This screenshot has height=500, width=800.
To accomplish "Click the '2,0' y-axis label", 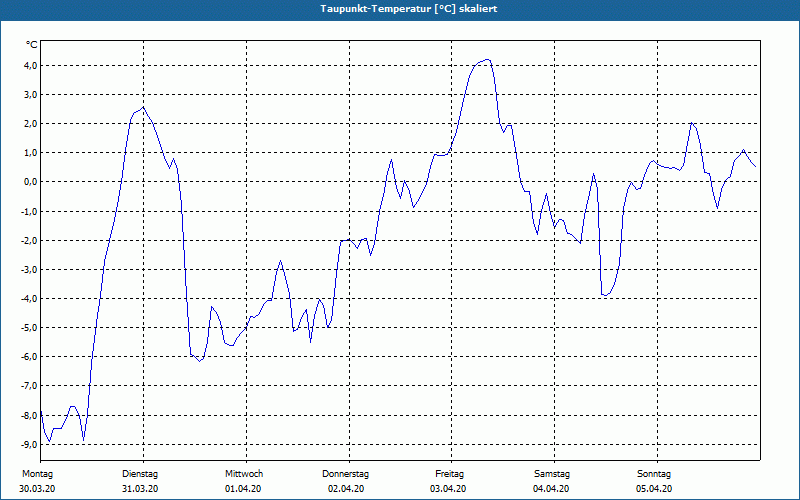I will tap(30, 123).
